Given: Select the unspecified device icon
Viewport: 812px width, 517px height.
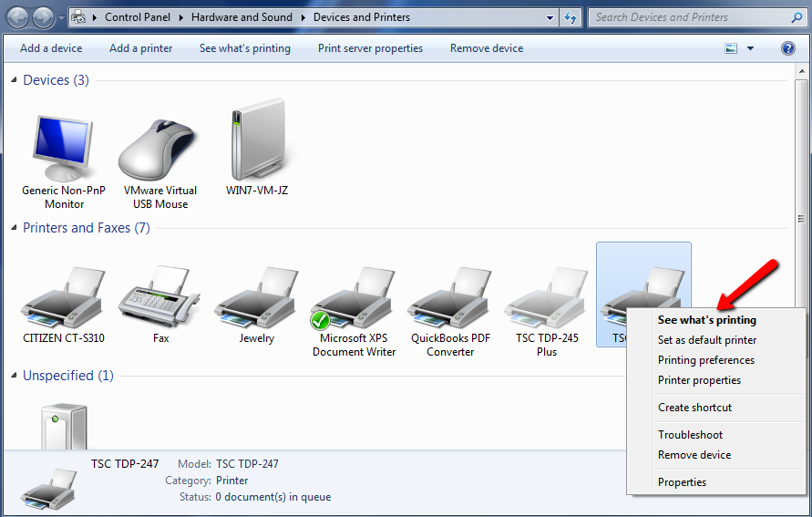Looking at the screenshot, I should point(64,426).
